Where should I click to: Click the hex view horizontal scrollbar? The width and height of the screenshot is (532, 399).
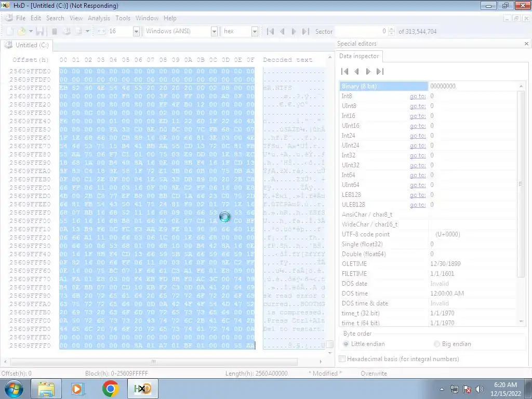point(154,362)
